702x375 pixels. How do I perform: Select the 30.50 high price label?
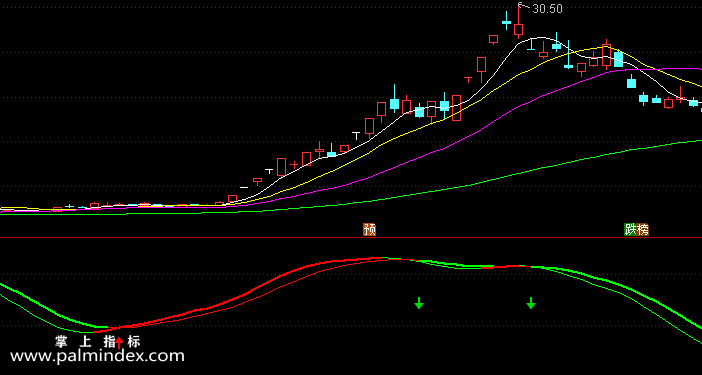[x=547, y=9]
